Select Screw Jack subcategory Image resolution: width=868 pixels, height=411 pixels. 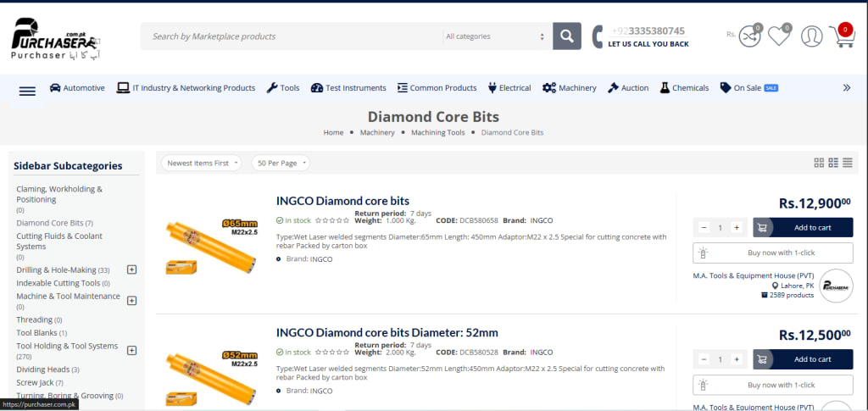tap(35, 383)
